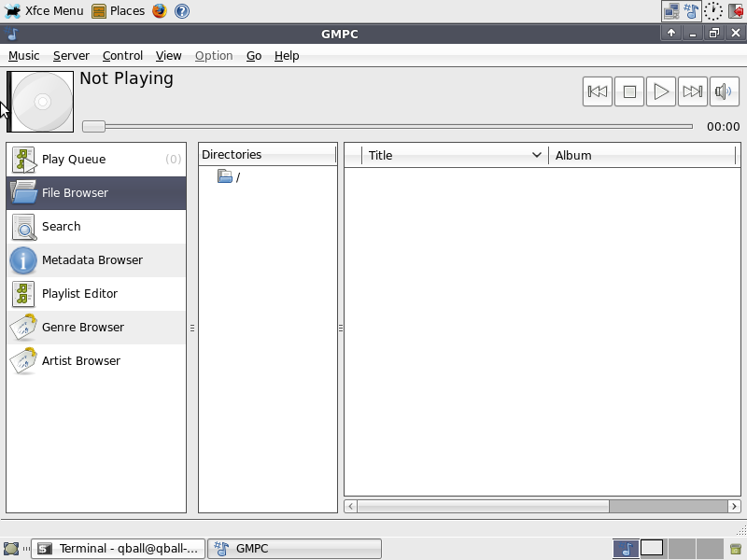Stop playback with the Stop button
This screenshot has height=560, width=747.
tap(628, 91)
